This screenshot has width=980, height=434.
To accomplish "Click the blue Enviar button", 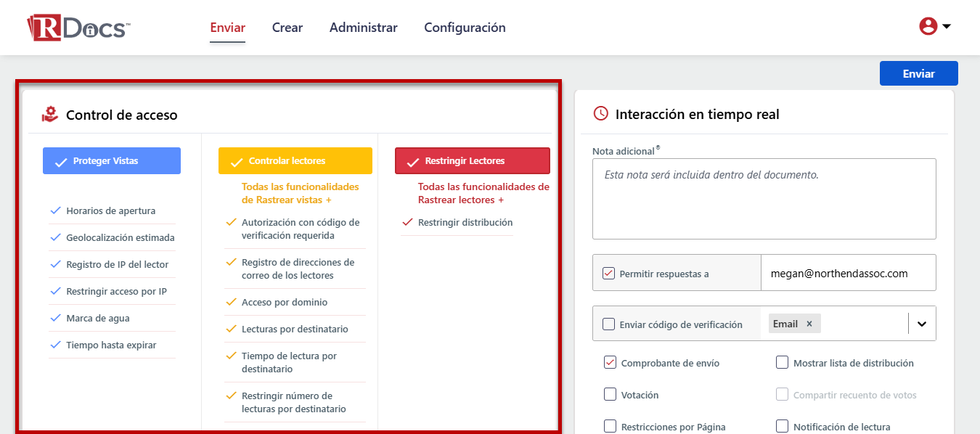I will pos(918,73).
